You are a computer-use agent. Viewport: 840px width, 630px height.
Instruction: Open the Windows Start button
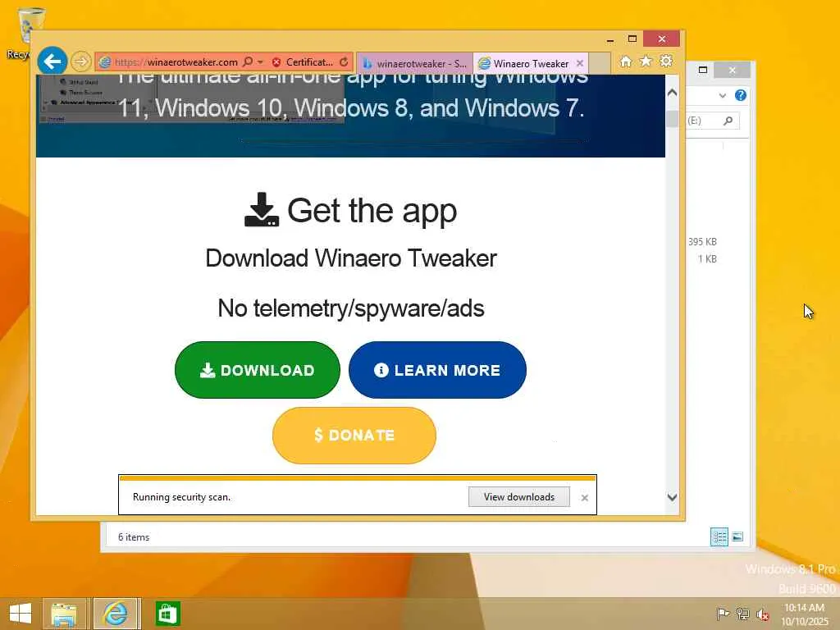(21, 614)
